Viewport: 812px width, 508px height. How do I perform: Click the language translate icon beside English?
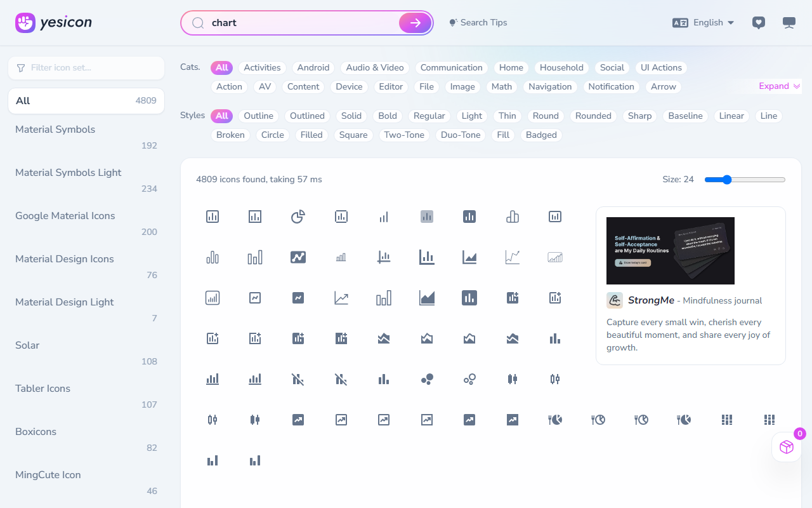pyautogui.click(x=680, y=23)
